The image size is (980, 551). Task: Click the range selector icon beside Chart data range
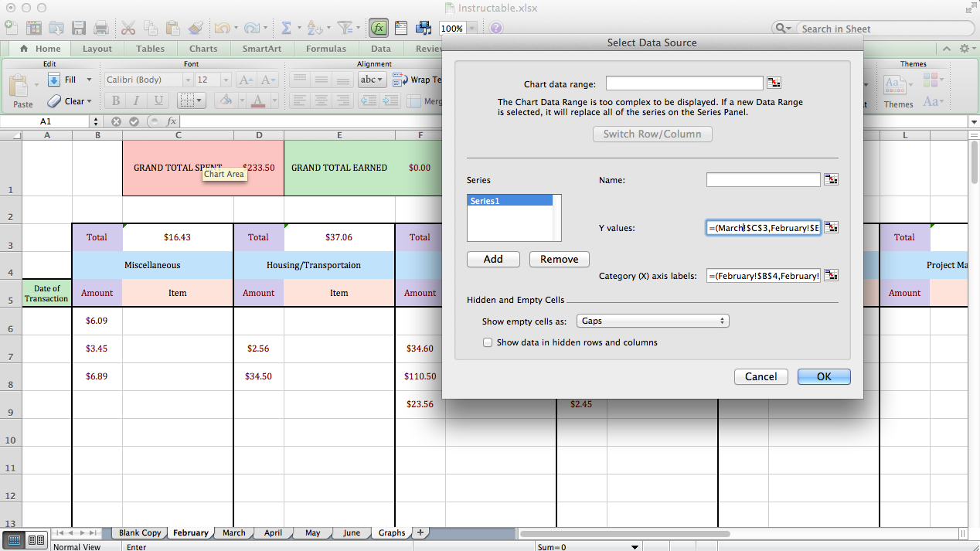click(x=774, y=82)
